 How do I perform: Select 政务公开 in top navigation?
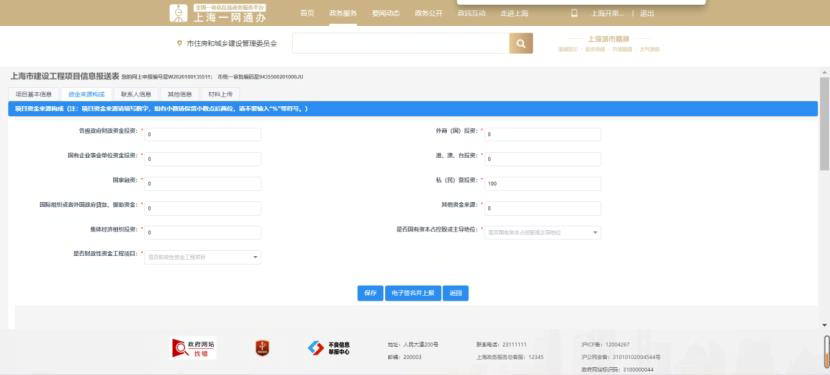pyautogui.click(x=428, y=13)
